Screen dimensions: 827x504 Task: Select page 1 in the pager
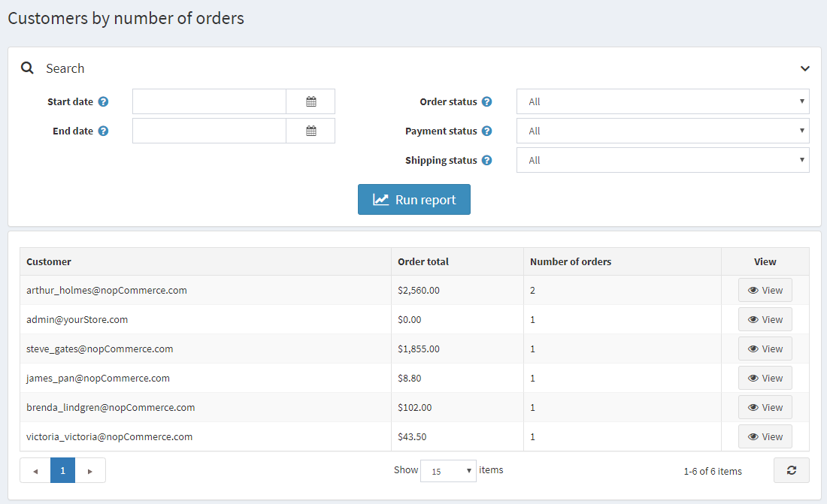coord(62,470)
